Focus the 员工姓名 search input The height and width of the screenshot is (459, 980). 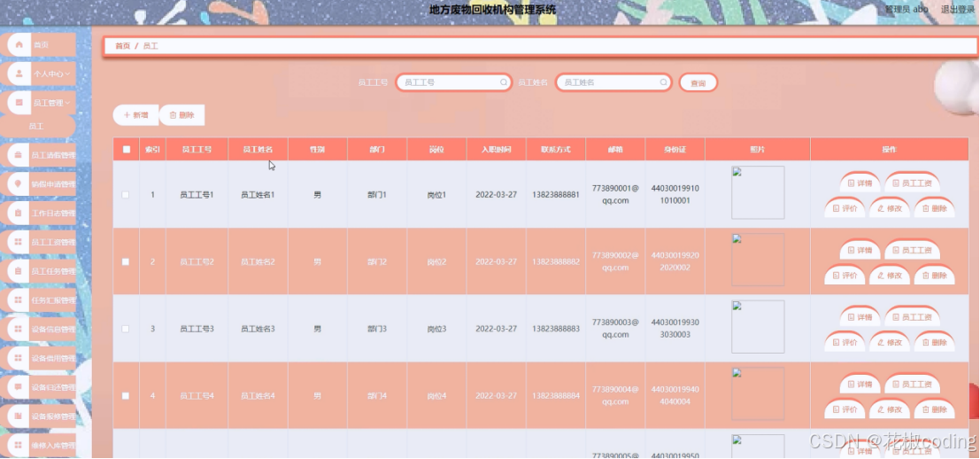613,82
